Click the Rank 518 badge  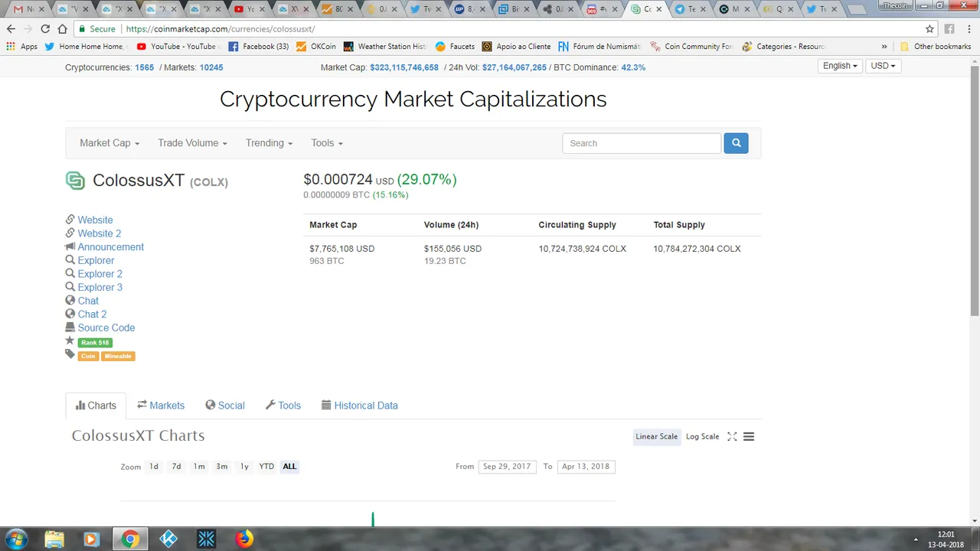(x=95, y=343)
